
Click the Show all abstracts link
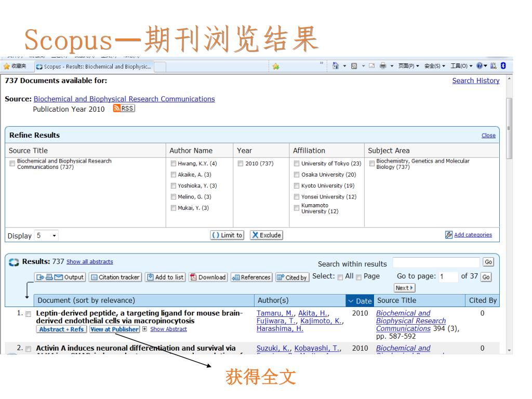point(89,262)
